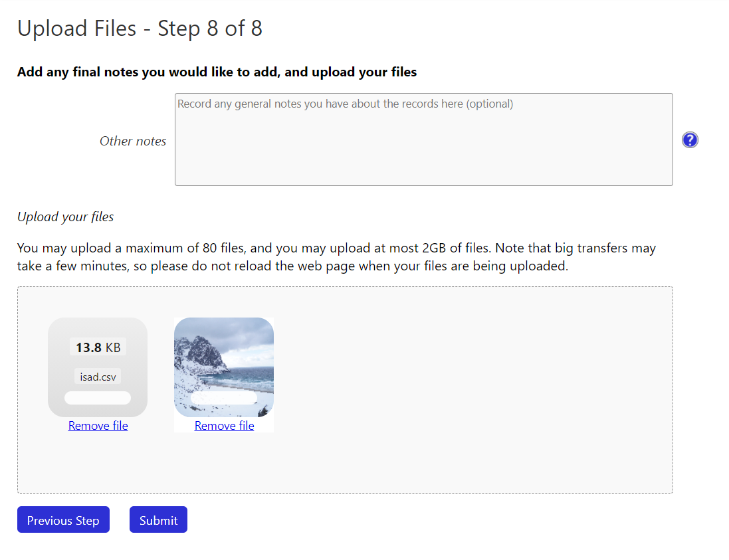Open the help icon beside Other notes

click(x=690, y=140)
